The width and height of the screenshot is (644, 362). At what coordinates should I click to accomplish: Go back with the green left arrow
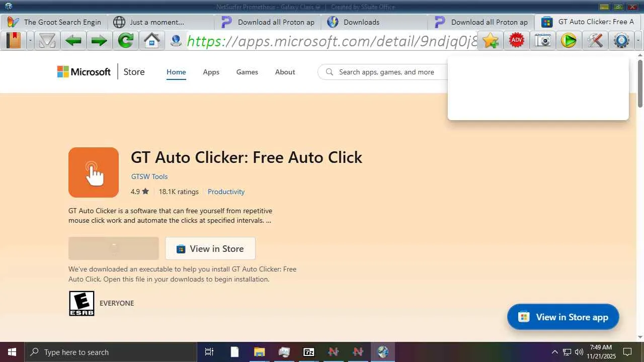(73, 40)
